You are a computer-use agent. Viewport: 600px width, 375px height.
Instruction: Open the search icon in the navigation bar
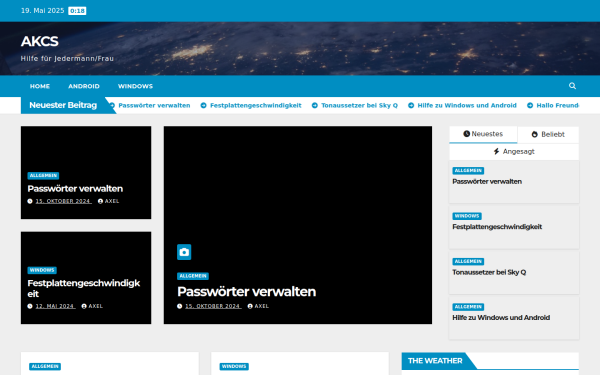[572, 86]
